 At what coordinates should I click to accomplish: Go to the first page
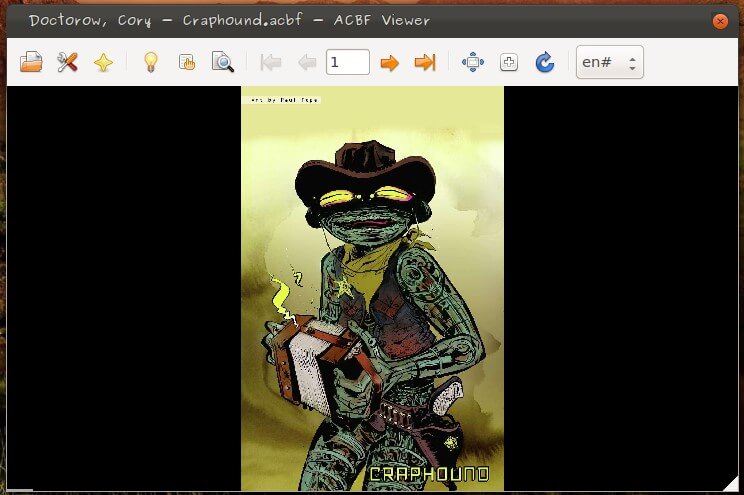click(x=271, y=62)
